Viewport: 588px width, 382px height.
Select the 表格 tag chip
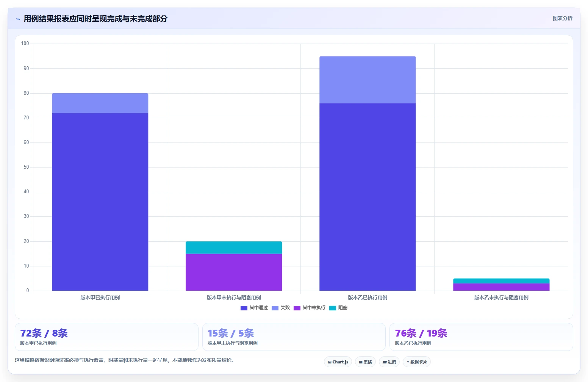366,362
